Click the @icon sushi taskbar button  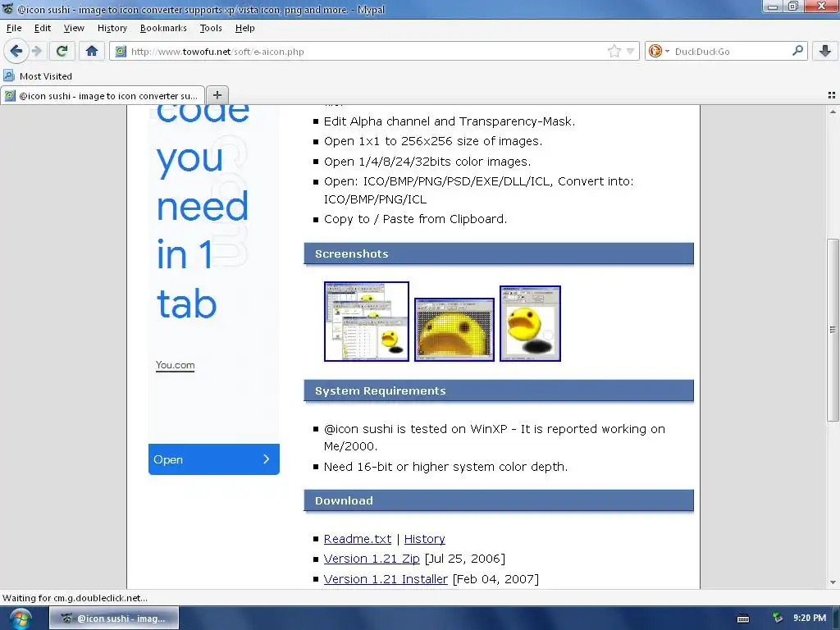tap(114, 619)
